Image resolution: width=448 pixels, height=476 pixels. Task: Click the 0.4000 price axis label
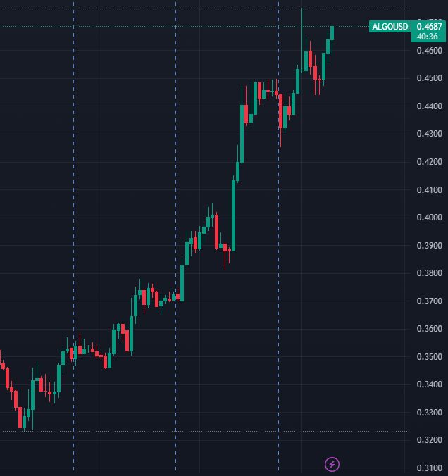point(429,218)
